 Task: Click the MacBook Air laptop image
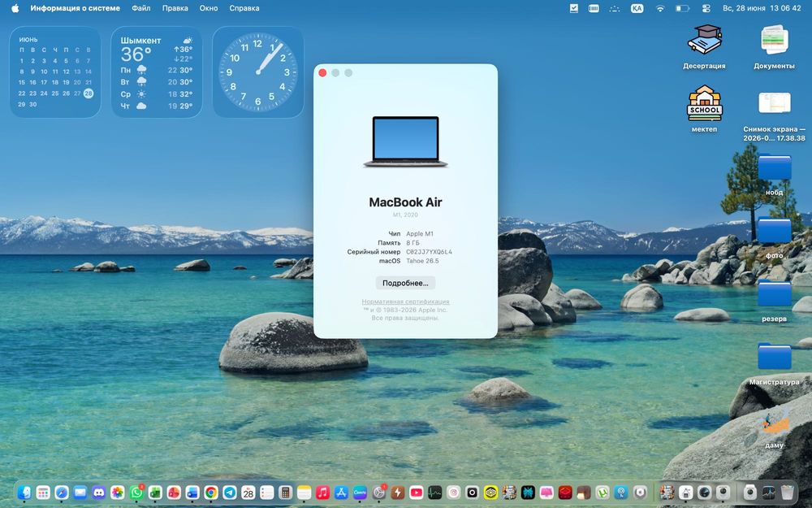(405, 141)
